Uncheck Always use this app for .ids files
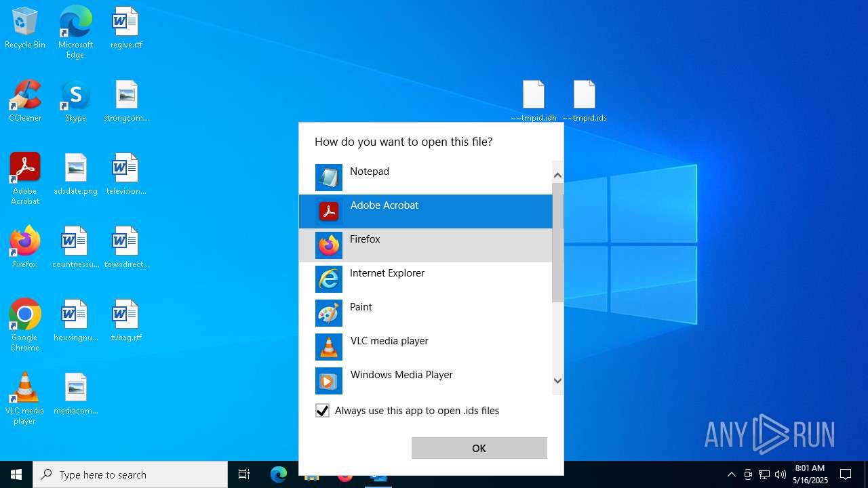 322,411
